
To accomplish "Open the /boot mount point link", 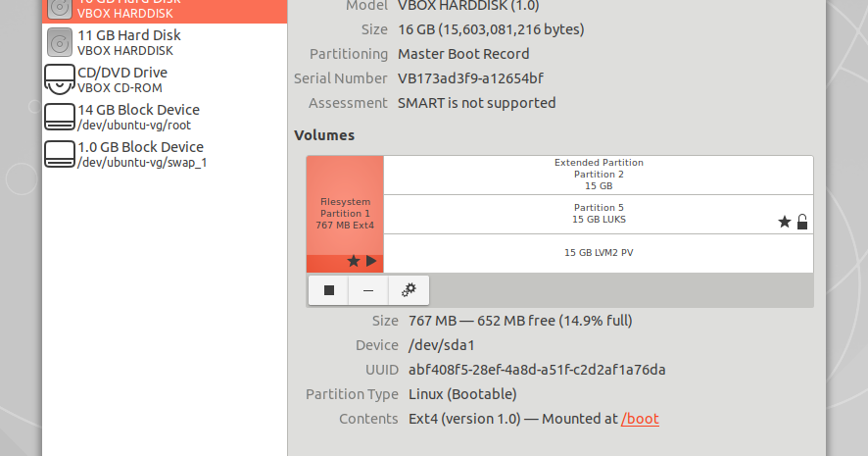I will 640,419.
